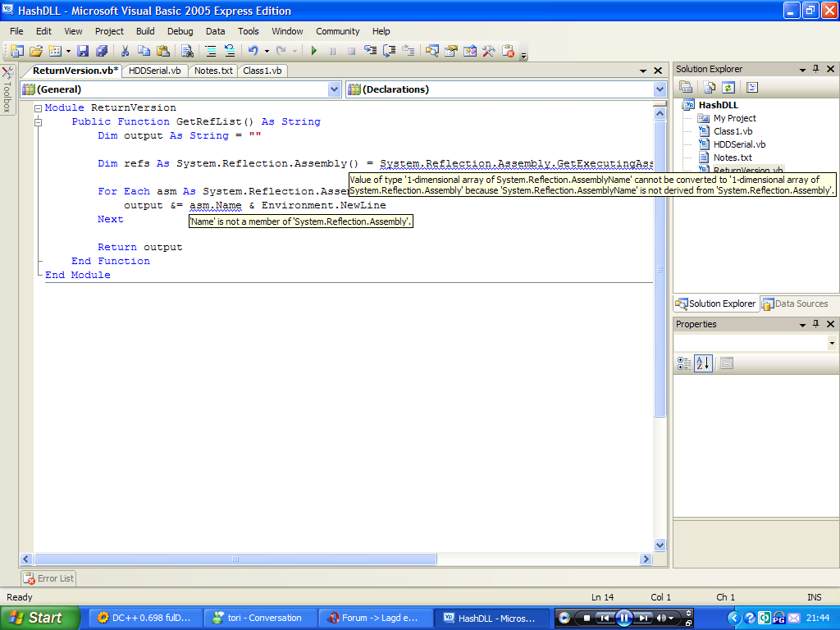Refresh the Solution Explorer
Image resolution: width=840 pixels, height=630 pixels.
(x=728, y=87)
